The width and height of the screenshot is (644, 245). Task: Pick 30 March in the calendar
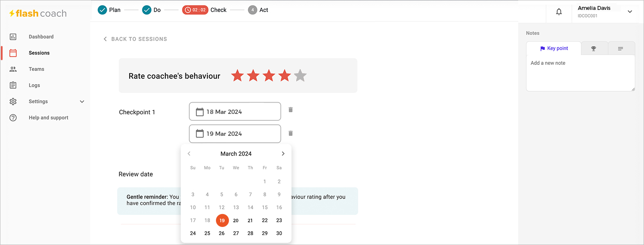[279, 233]
